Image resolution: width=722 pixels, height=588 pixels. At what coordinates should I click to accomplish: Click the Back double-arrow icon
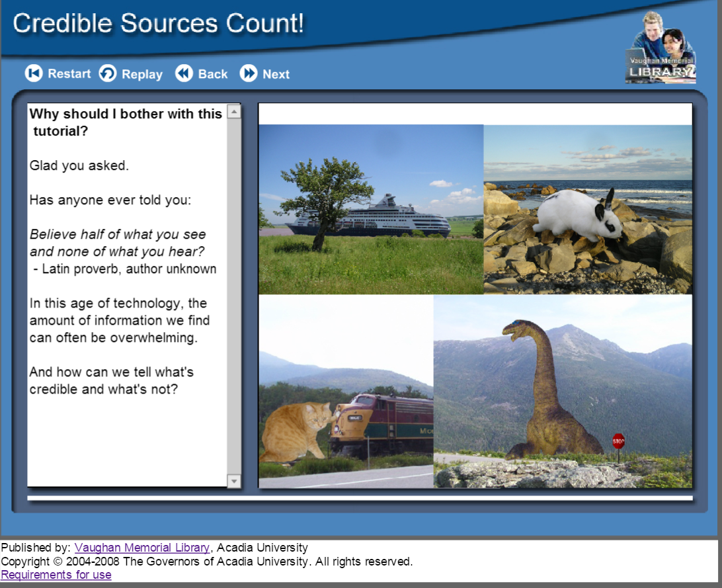[x=184, y=73]
